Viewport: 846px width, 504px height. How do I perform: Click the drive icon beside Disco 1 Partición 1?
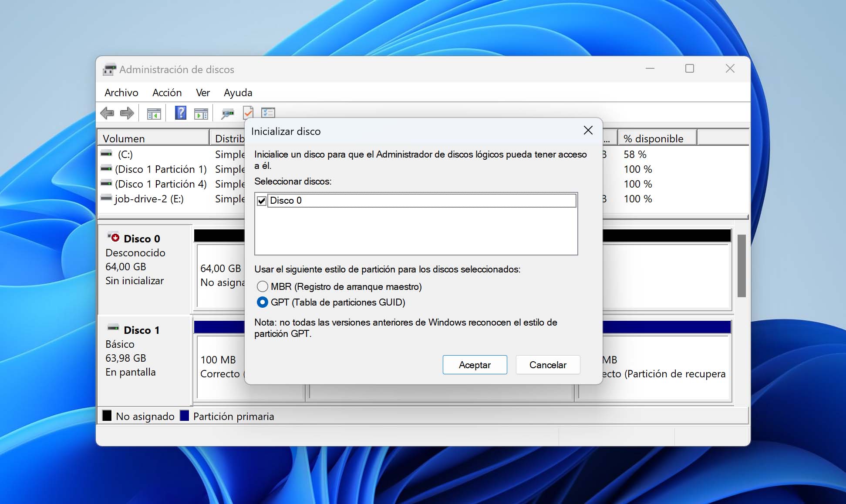pyautogui.click(x=106, y=168)
